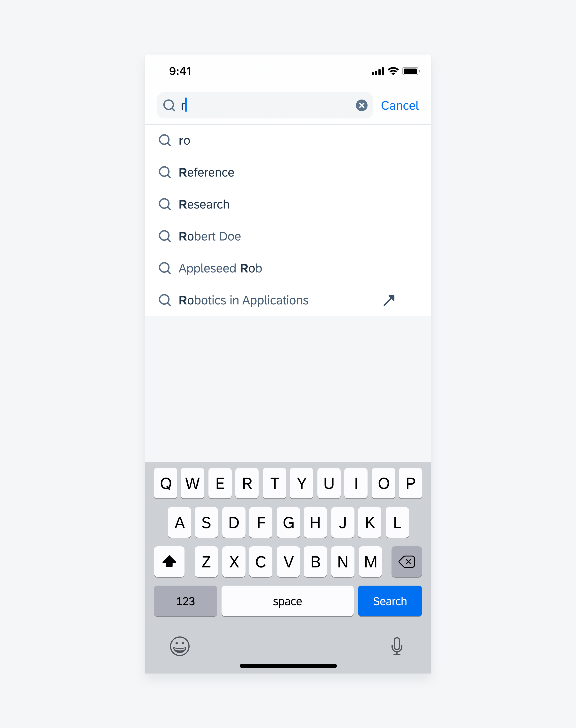Toggle search suggestion for 'ro'
Viewport: 576px width, 728px height.
point(288,140)
